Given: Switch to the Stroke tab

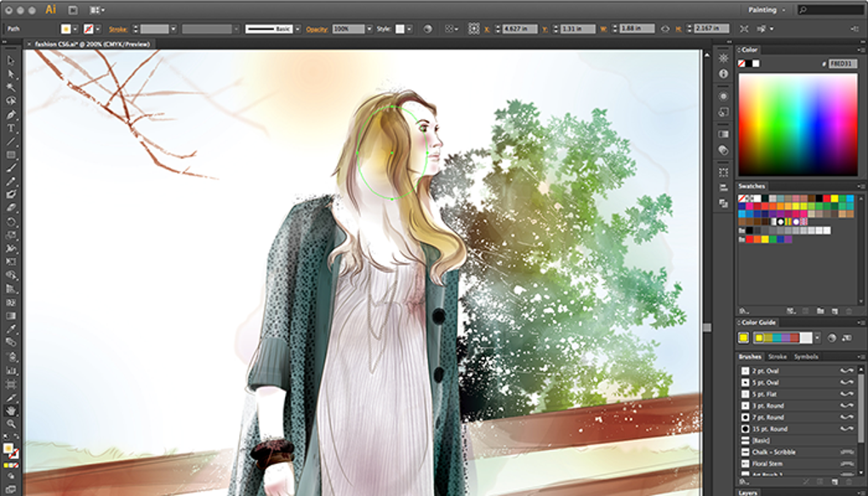Looking at the screenshot, I should [x=777, y=356].
